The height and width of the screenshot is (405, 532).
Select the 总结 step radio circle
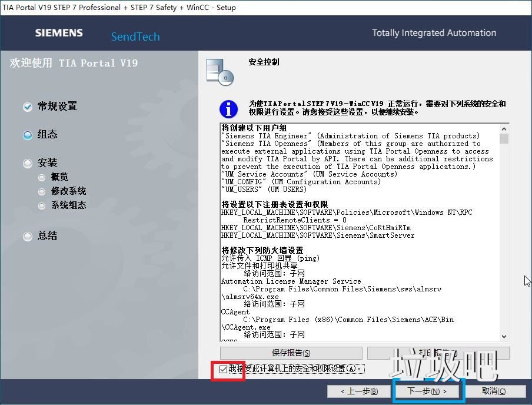[x=27, y=236]
